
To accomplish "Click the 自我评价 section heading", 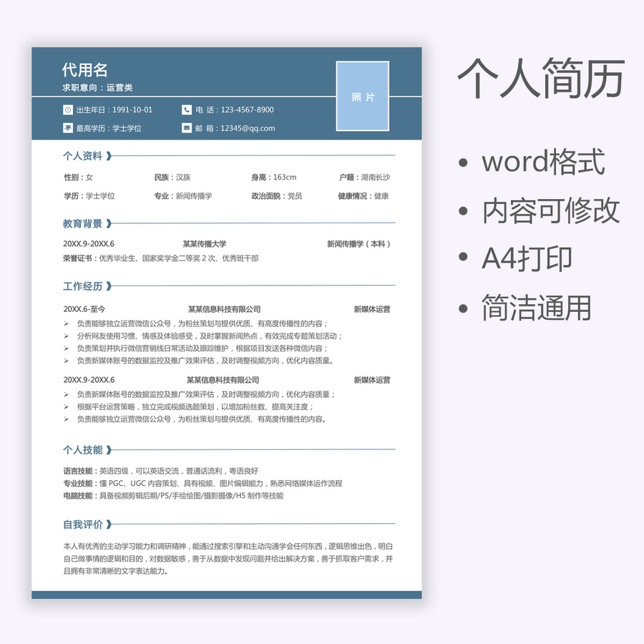I will point(82,525).
